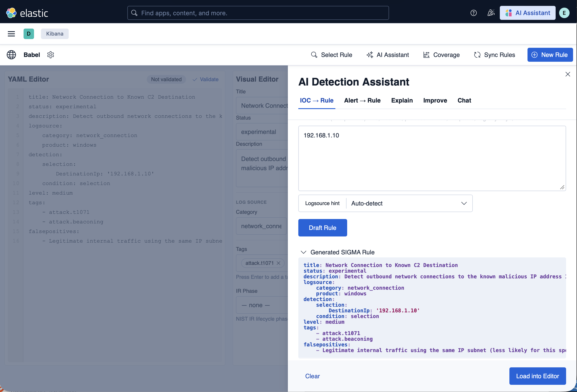Click the Category network_conne field

pos(261,226)
